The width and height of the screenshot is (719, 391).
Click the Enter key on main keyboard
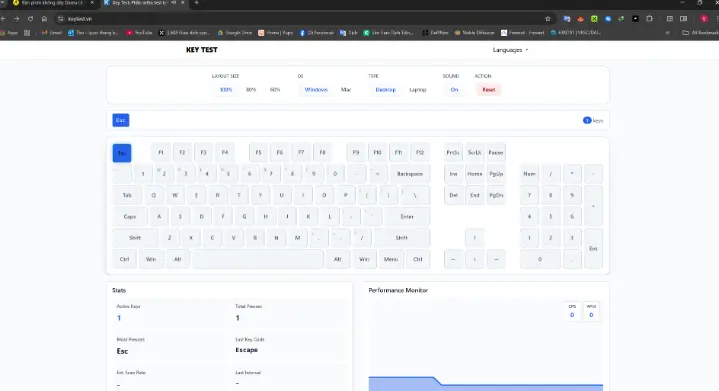click(407, 217)
